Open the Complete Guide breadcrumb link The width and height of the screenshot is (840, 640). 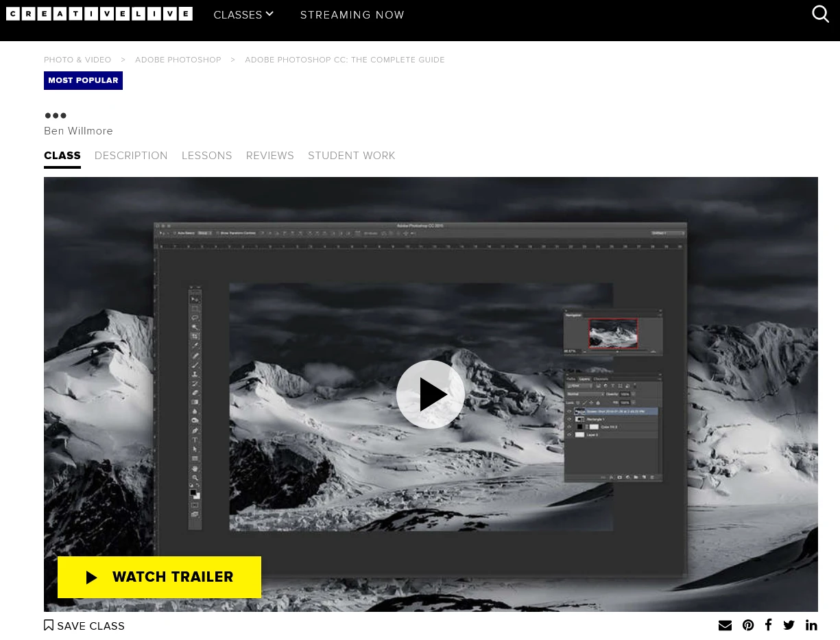point(345,60)
